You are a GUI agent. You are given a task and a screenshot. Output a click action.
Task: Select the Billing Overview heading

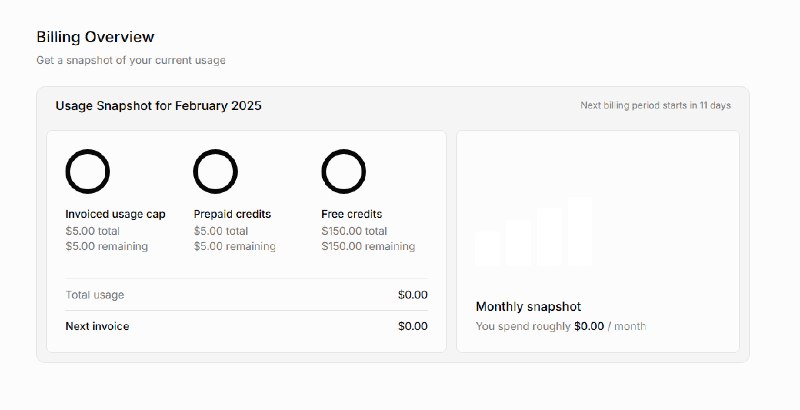[x=95, y=37]
